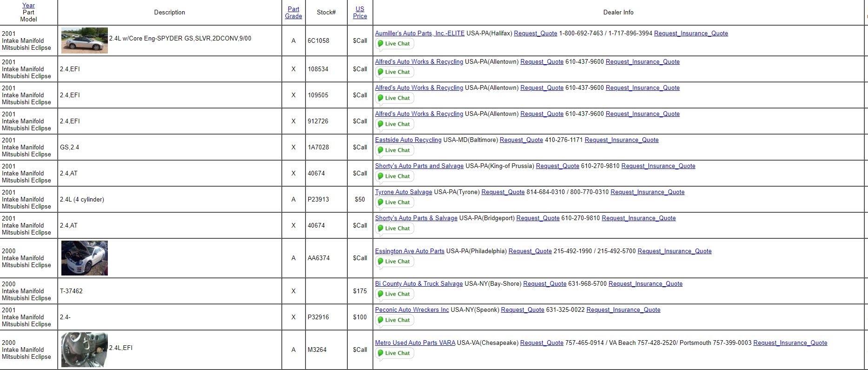The width and height of the screenshot is (868, 370).
Task: Open Alfred's Auto Works link for stock 109505
Action: [x=419, y=88]
